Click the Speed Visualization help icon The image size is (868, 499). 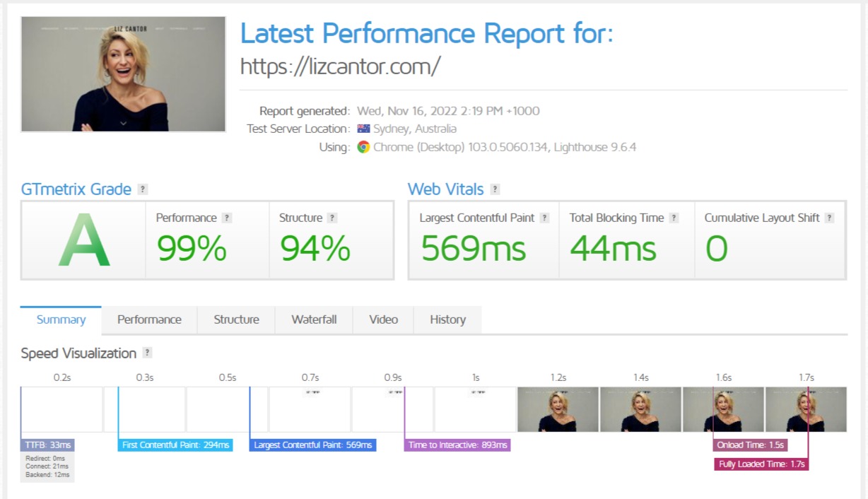click(147, 353)
